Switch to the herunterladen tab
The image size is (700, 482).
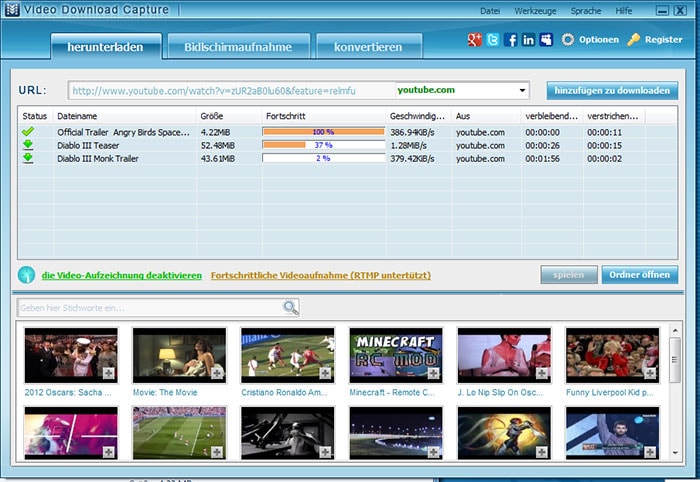click(x=106, y=46)
